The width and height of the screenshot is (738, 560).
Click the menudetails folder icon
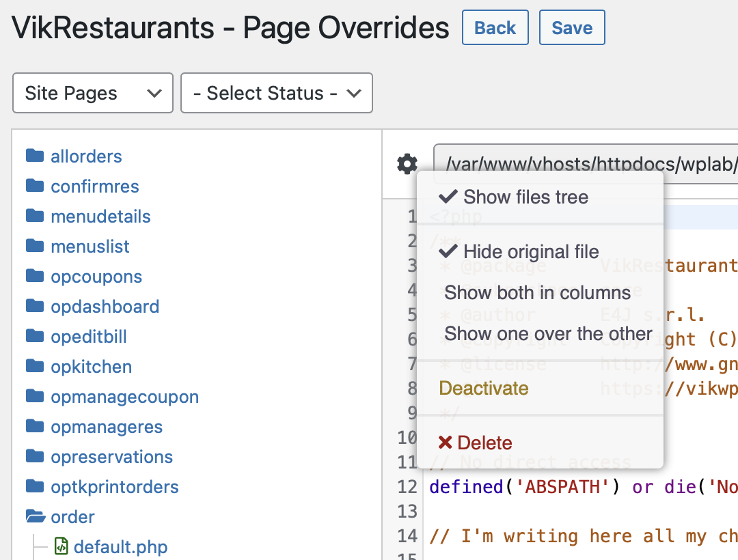pos(35,216)
